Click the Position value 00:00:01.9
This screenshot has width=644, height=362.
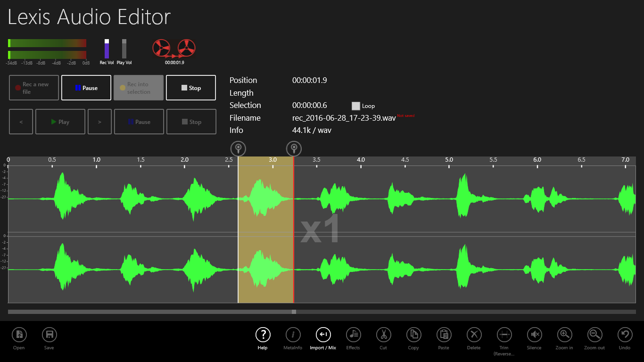click(x=309, y=80)
